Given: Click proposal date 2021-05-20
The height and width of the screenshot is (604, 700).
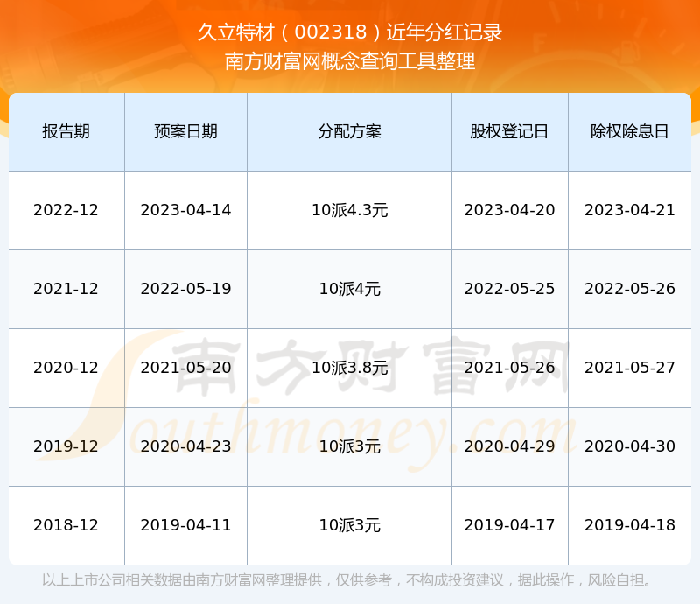Looking at the screenshot, I should [185, 368].
